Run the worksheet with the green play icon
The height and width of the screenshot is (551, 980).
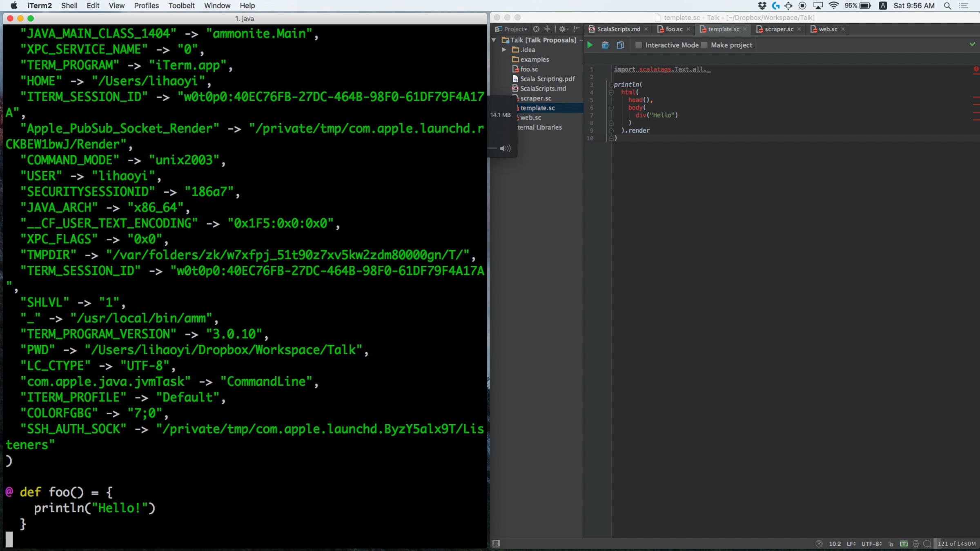pos(590,45)
